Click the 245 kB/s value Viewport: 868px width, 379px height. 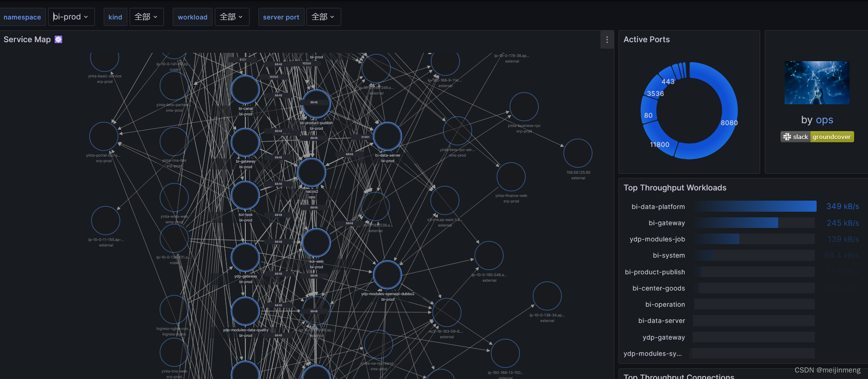coord(843,223)
